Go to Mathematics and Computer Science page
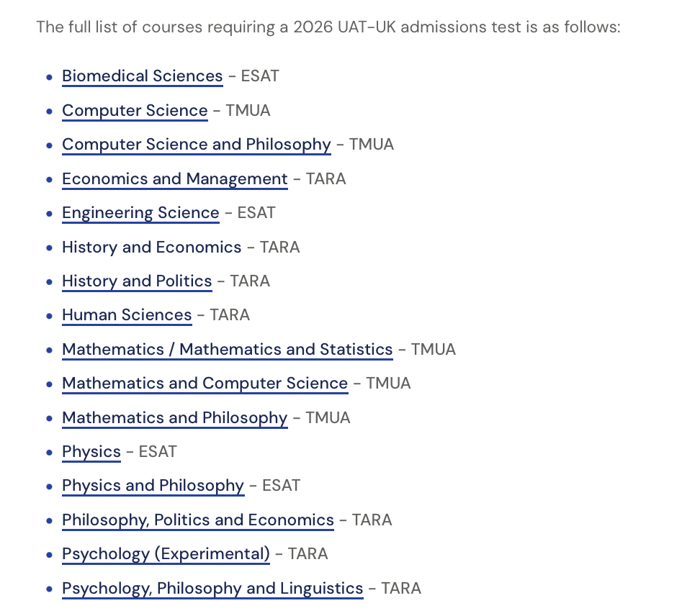This screenshot has width=700, height=616. [x=205, y=383]
